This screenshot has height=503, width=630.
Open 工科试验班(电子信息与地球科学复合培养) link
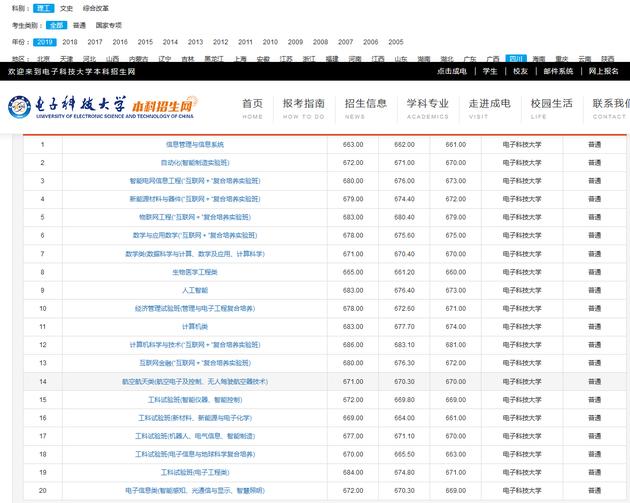pos(195,454)
